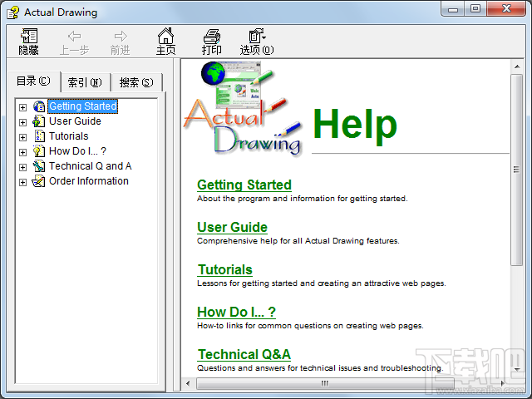Switch to the Index (索引) tab
Viewport: 532px width, 399px height.
(x=85, y=82)
